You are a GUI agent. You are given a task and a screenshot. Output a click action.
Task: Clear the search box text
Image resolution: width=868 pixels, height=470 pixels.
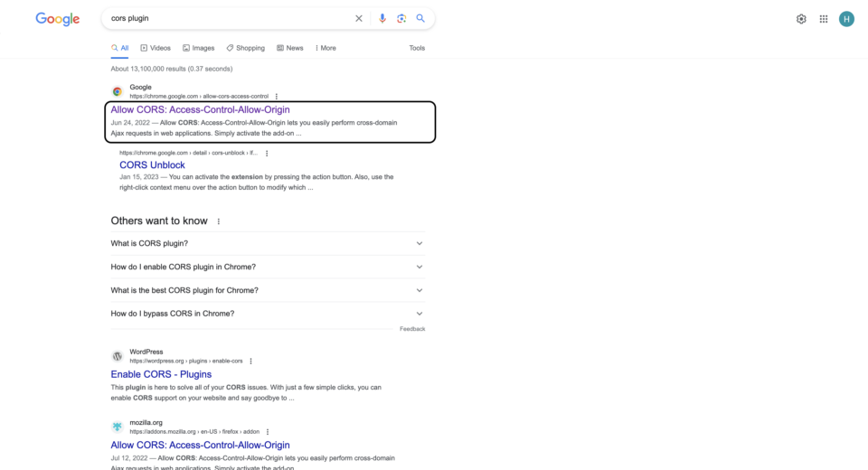point(359,18)
